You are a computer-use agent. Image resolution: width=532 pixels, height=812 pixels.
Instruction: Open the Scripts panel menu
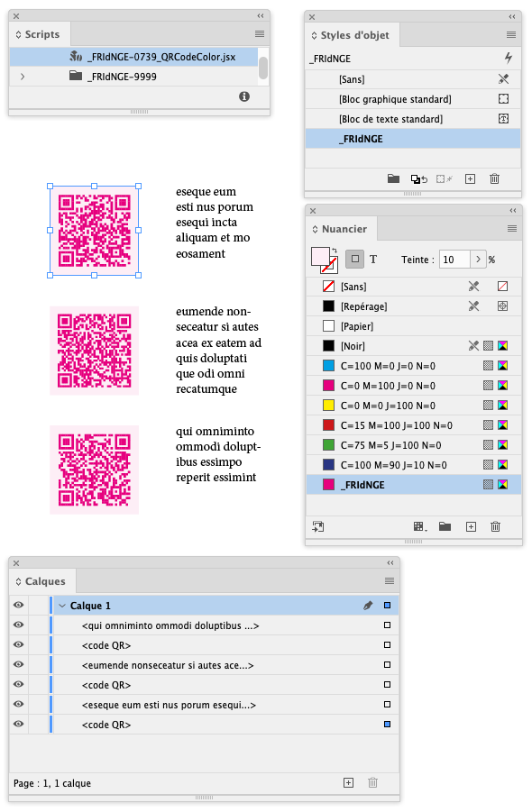(x=260, y=34)
